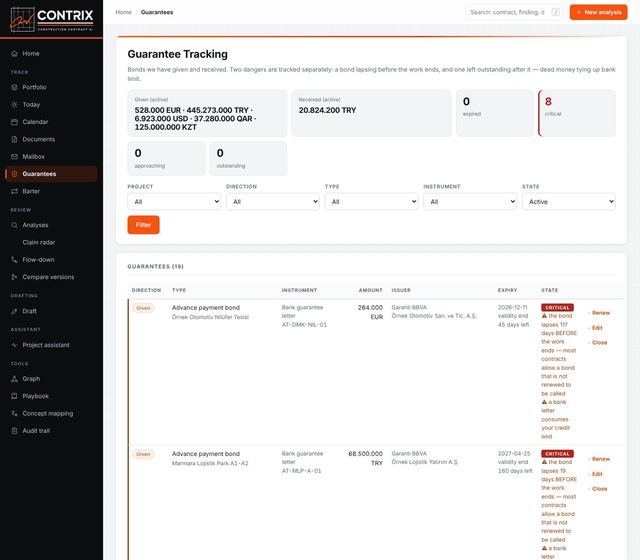Click the orange Filter button
Screen dimensions: 640x560
click(143, 225)
